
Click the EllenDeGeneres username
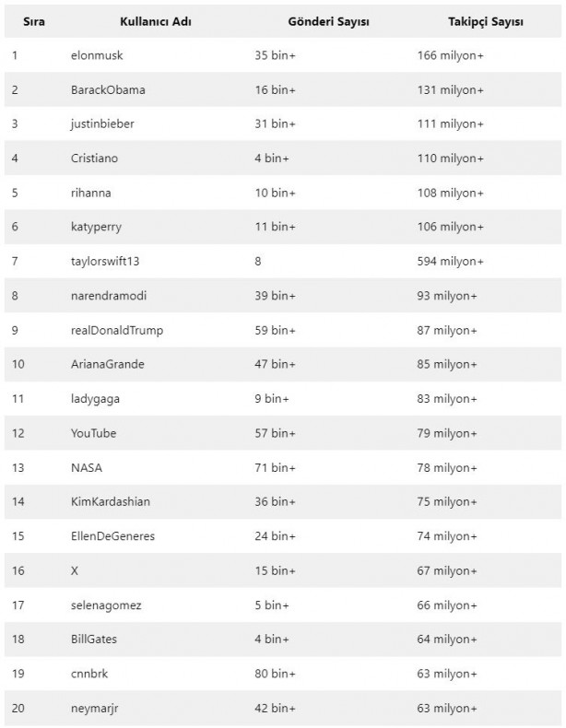tap(112, 535)
